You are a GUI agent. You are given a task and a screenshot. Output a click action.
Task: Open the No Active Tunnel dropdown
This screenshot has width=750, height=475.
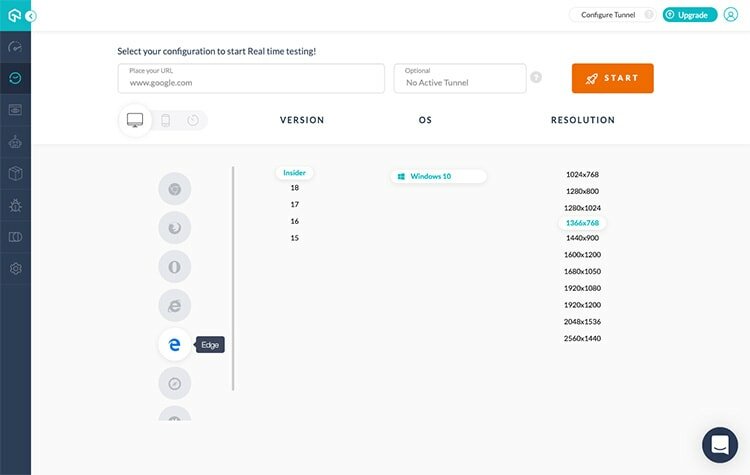(x=460, y=79)
